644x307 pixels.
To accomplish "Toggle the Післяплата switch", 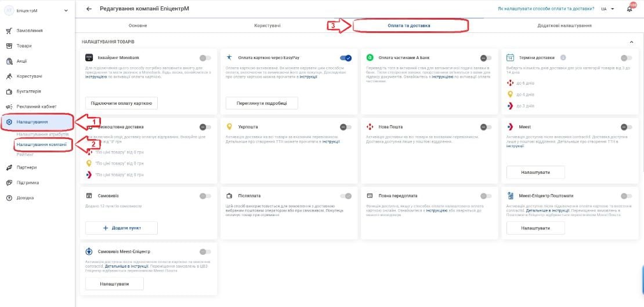I will (x=346, y=196).
